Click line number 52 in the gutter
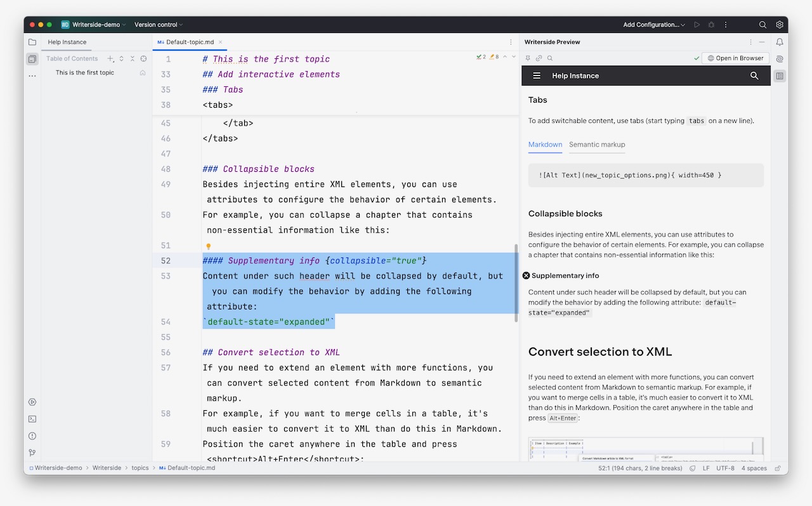This screenshot has width=812, height=506. [x=166, y=260]
